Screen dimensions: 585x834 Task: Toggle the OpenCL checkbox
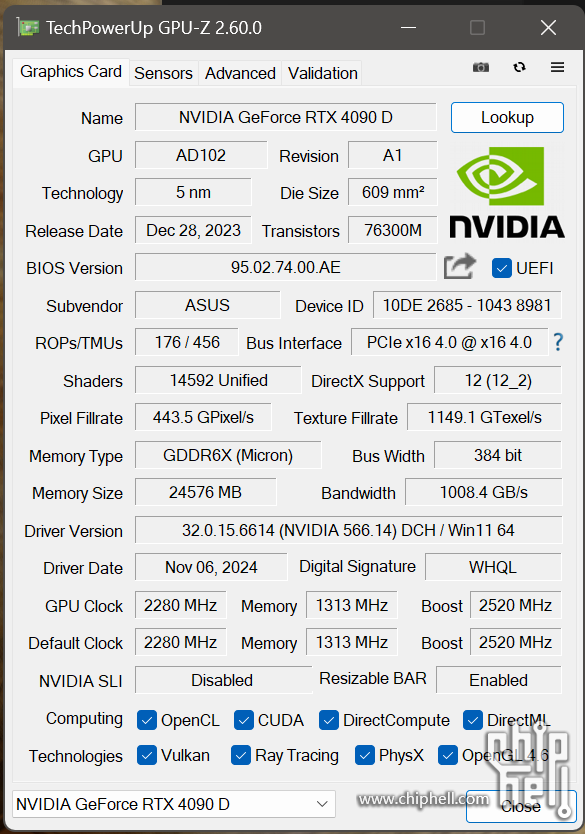[x=147, y=720]
